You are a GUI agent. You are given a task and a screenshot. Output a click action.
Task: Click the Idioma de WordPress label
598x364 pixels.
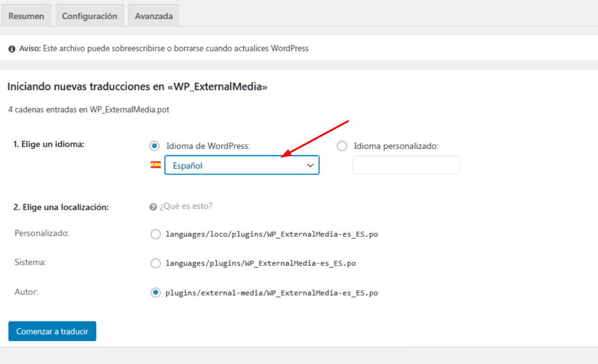point(208,146)
